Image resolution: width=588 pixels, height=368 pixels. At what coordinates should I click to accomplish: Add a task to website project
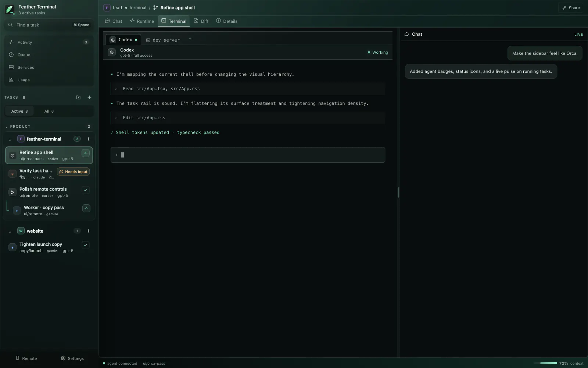click(x=88, y=231)
